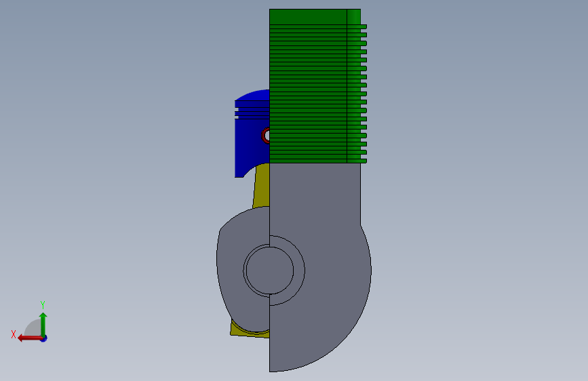Click the green Y axis arrow of triad
The width and height of the screenshot is (588, 381).
[x=43, y=323]
